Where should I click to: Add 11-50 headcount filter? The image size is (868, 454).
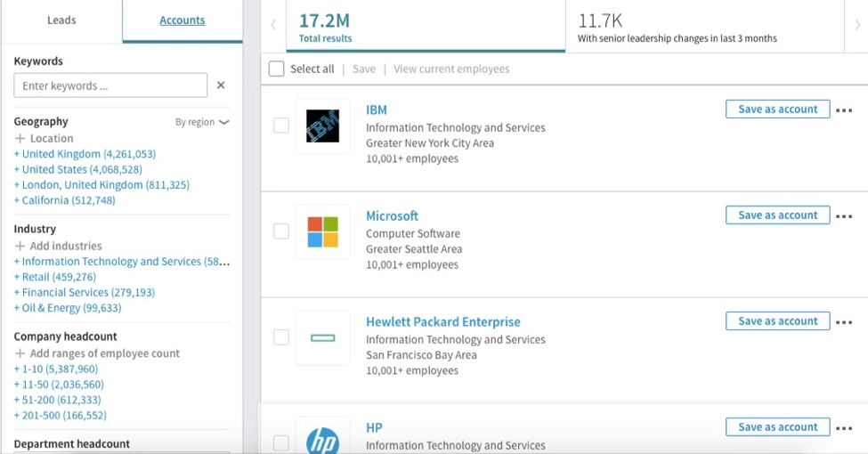[x=59, y=385]
